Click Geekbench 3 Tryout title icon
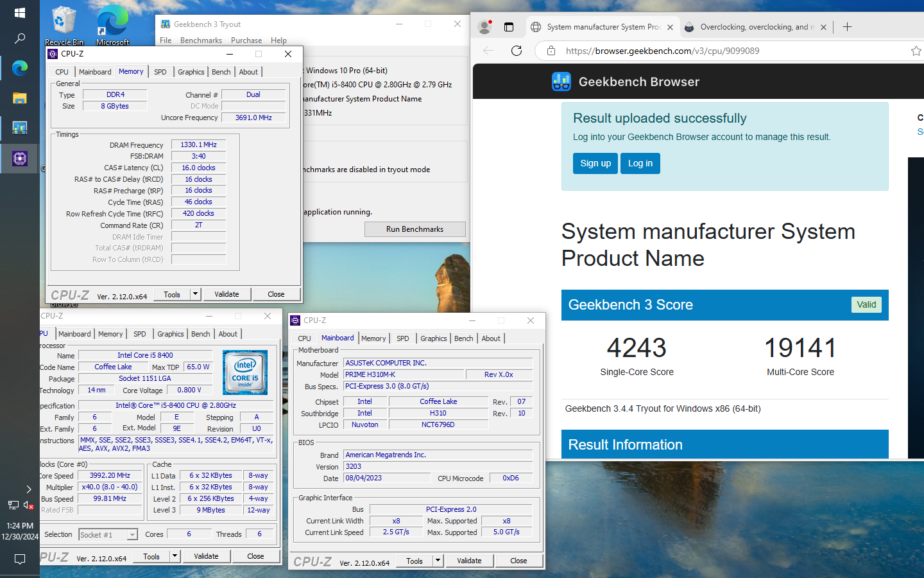The image size is (924, 578). 166,24
